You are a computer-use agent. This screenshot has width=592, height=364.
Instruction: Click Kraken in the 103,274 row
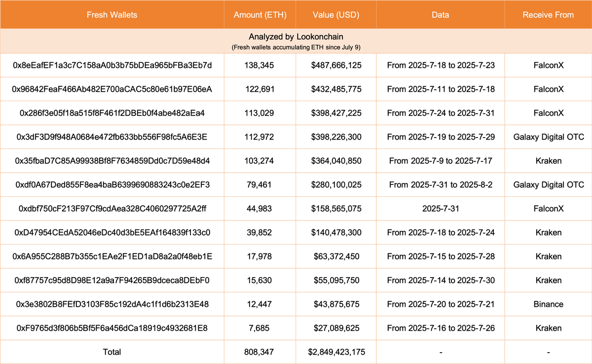pyautogui.click(x=548, y=161)
